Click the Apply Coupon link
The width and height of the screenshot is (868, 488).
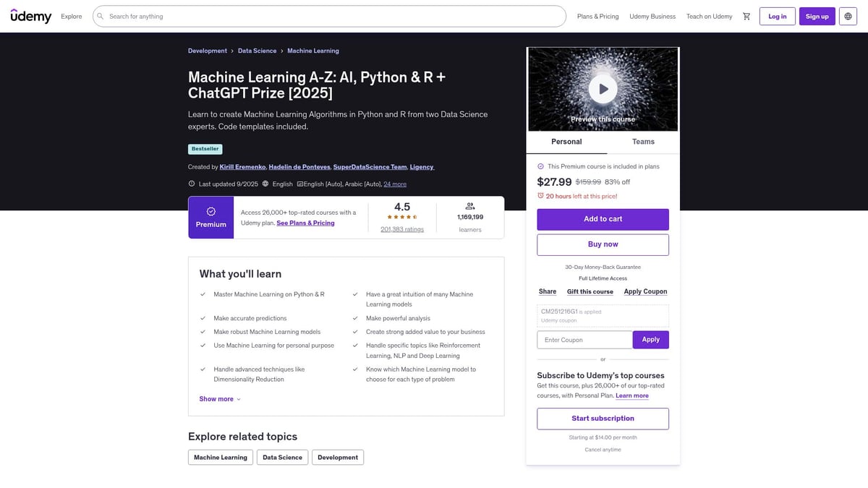646,291
